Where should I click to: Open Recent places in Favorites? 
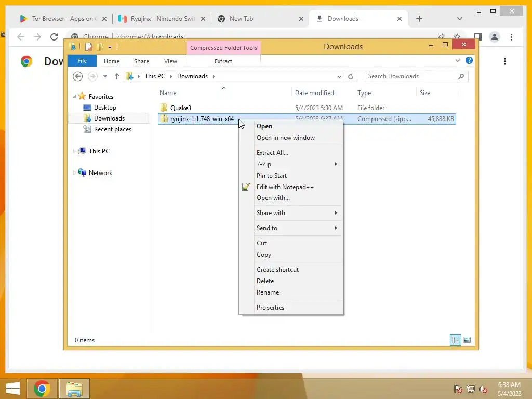coord(112,129)
